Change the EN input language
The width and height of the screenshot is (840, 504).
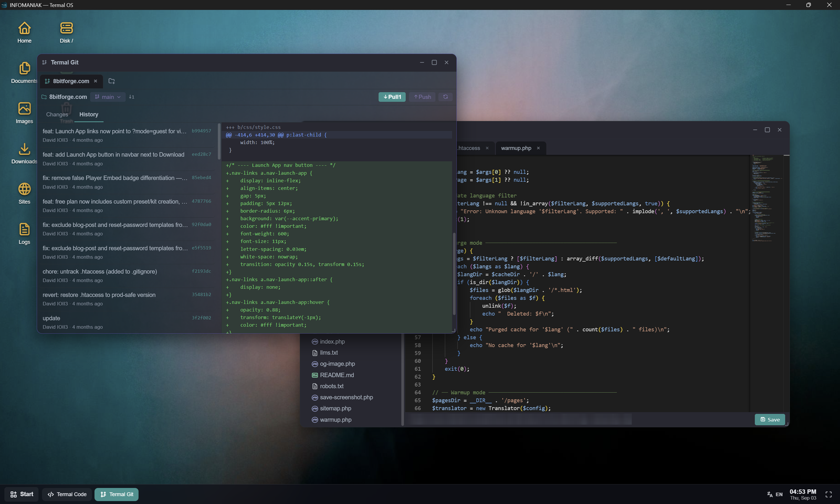tap(775, 495)
